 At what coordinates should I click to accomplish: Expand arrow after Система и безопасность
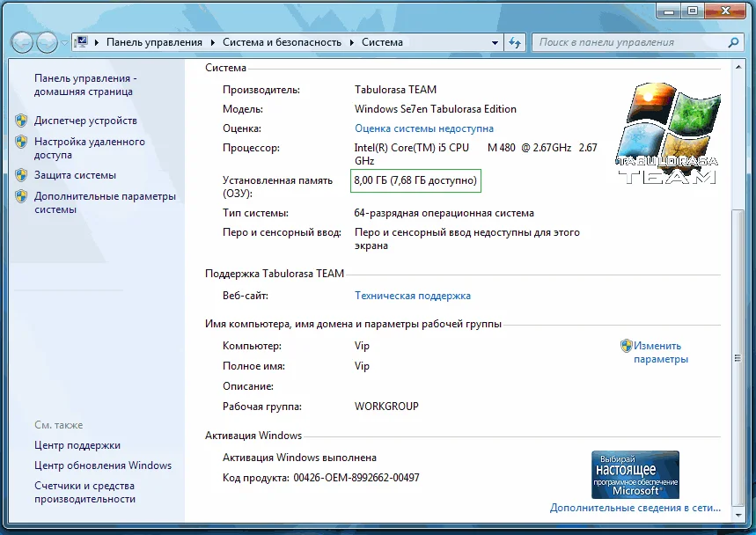click(352, 42)
